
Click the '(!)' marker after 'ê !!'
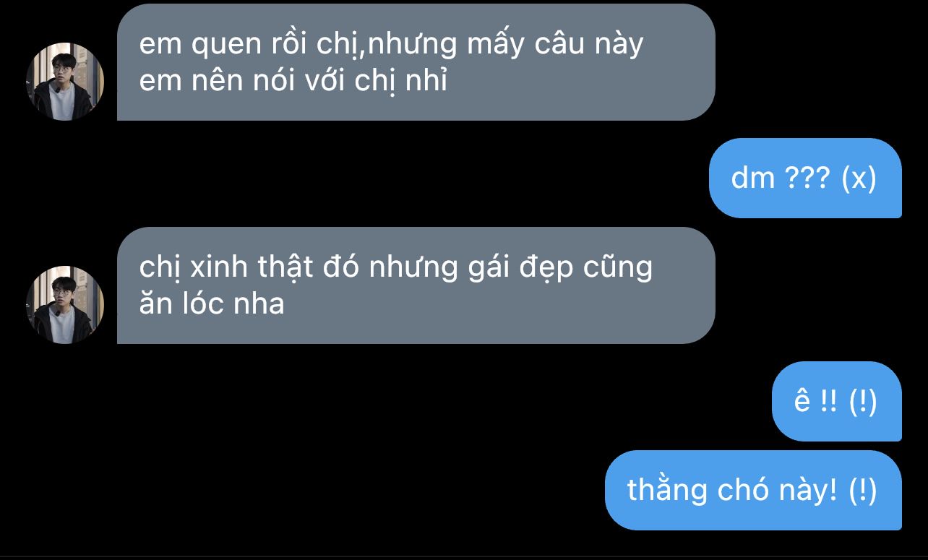coord(863,401)
